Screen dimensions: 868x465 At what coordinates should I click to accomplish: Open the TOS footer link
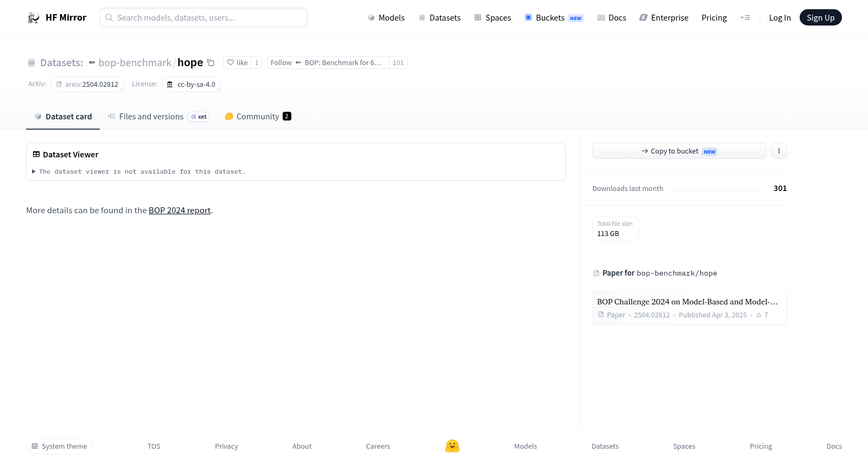(154, 447)
